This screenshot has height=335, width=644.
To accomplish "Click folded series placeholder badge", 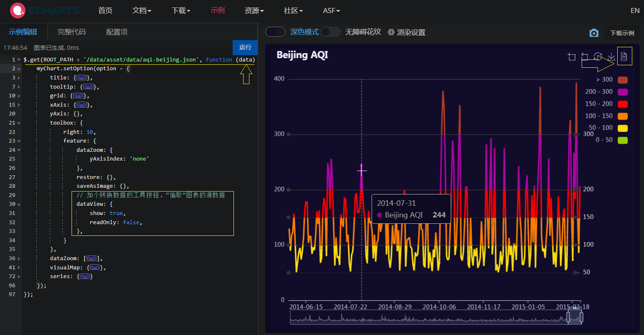I will [85, 276].
